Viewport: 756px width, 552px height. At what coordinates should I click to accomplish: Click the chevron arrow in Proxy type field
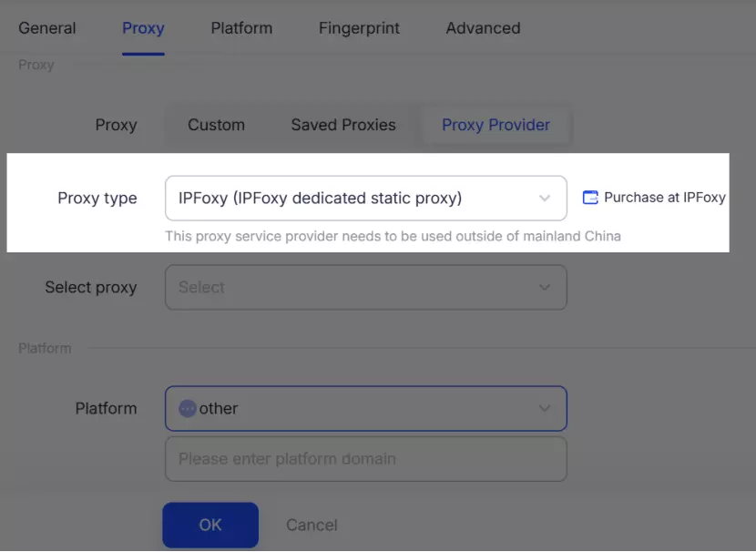tap(545, 198)
